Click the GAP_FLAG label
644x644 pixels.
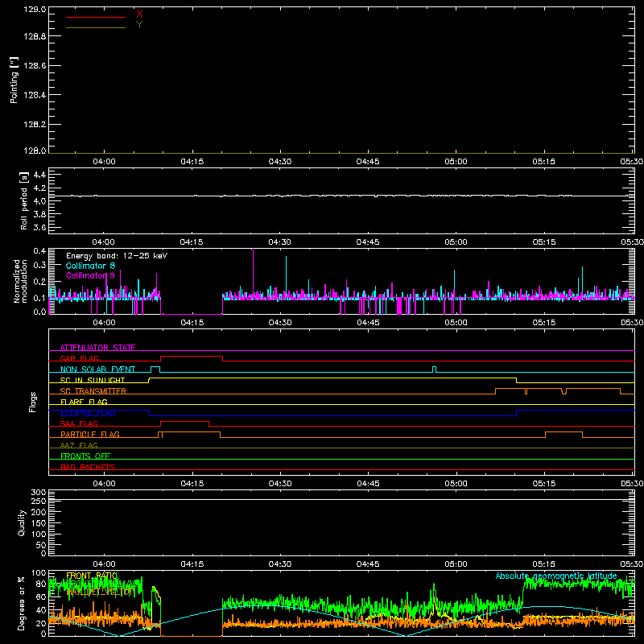coord(79,358)
